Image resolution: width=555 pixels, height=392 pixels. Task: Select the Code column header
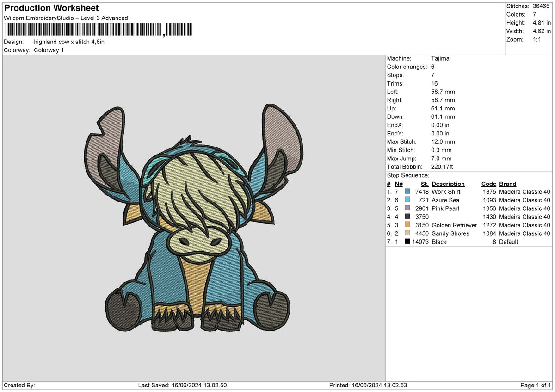489,184
